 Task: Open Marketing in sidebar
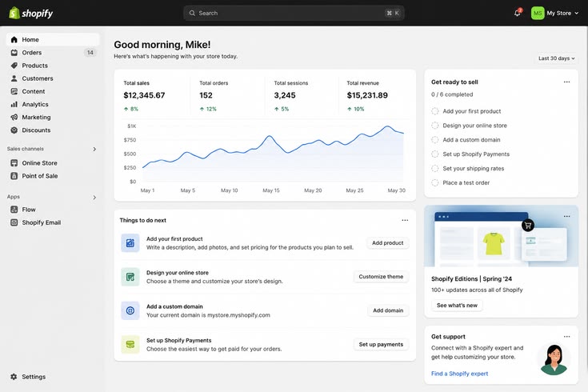(x=53, y=117)
